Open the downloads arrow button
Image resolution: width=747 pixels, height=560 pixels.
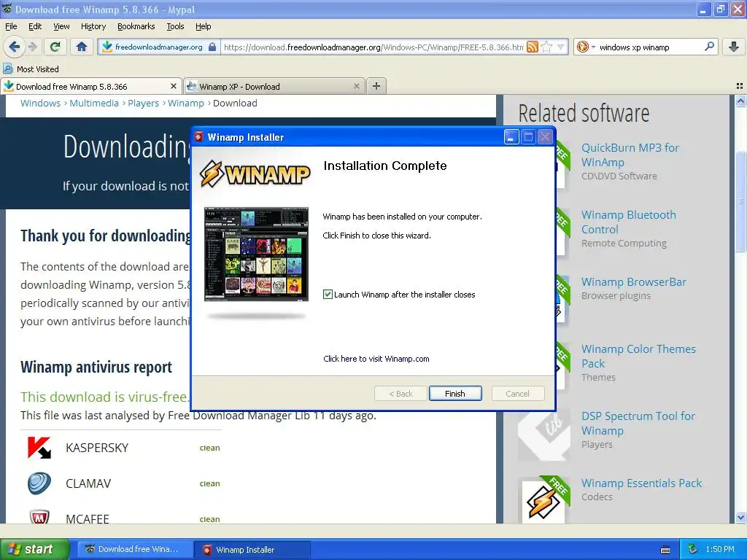point(734,47)
